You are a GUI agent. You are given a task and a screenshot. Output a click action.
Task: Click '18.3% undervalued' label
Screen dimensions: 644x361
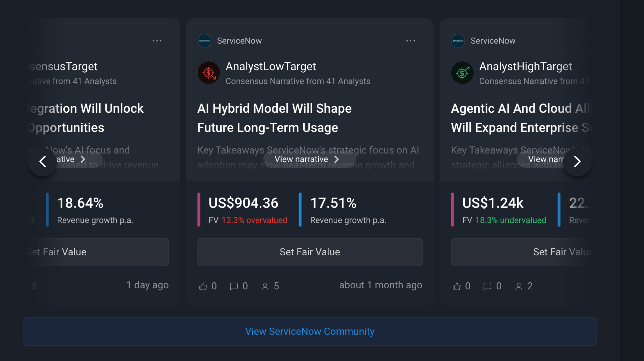pyautogui.click(x=510, y=220)
